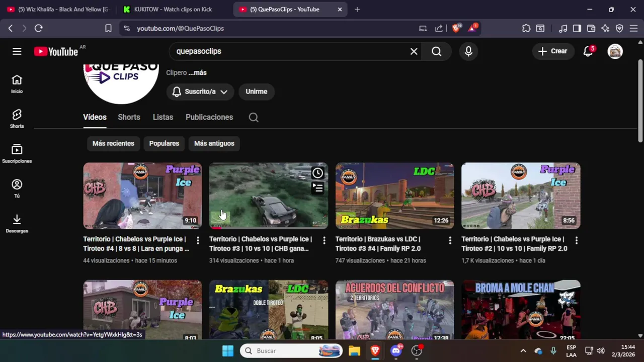Reload the page with the refresh icon
The height and width of the screenshot is (362, 644).
tap(38, 29)
